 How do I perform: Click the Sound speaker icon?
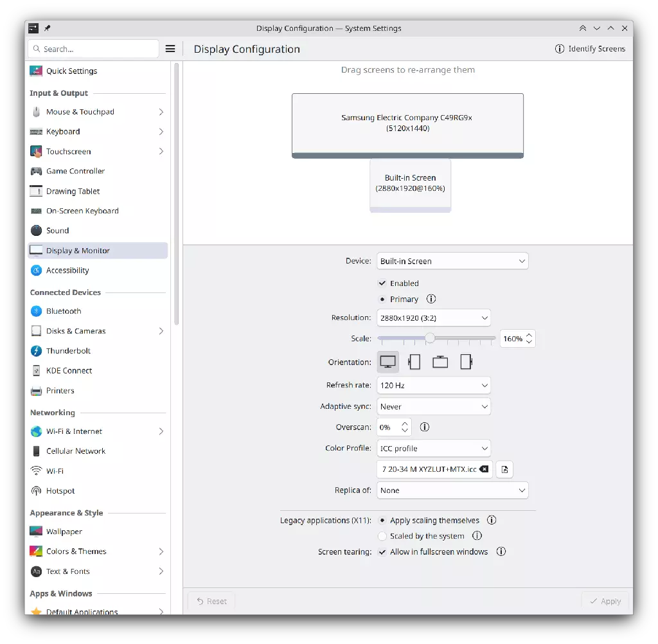coord(37,231)
